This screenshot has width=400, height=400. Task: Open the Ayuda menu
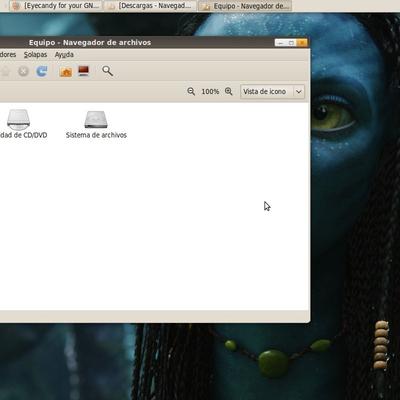(x=64, y=55)
